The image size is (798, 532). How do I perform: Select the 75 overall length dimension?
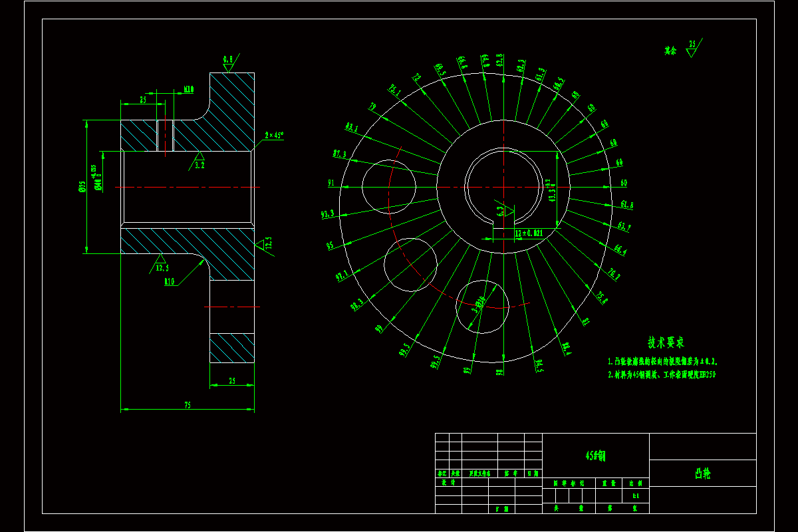click(x=188, y=404)
